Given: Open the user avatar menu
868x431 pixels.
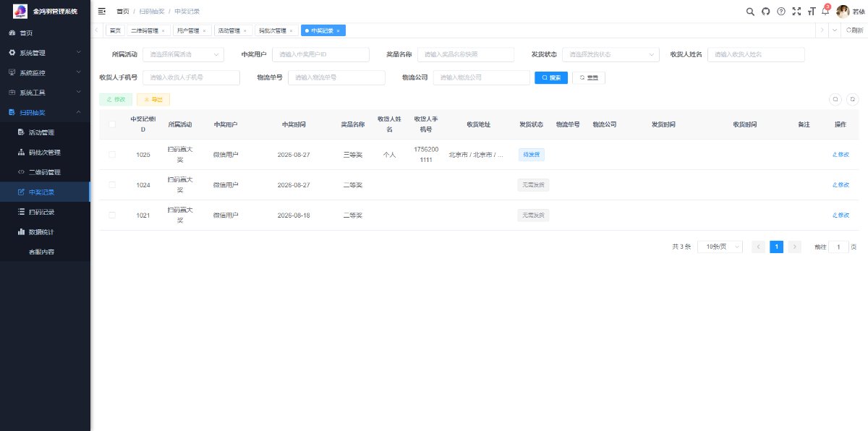Looking at the screenshot, I should point(843,11).
